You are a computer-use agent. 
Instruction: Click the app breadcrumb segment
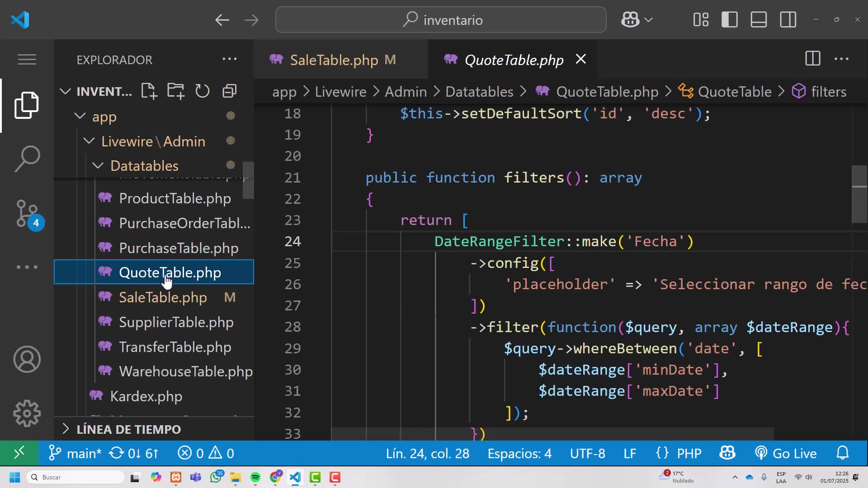284,92
